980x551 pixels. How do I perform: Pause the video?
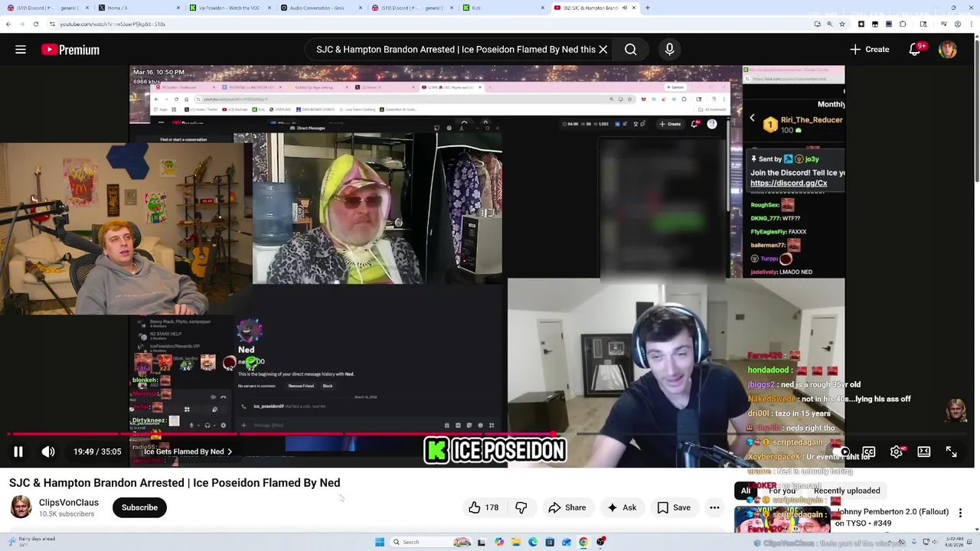pos(18,452)
